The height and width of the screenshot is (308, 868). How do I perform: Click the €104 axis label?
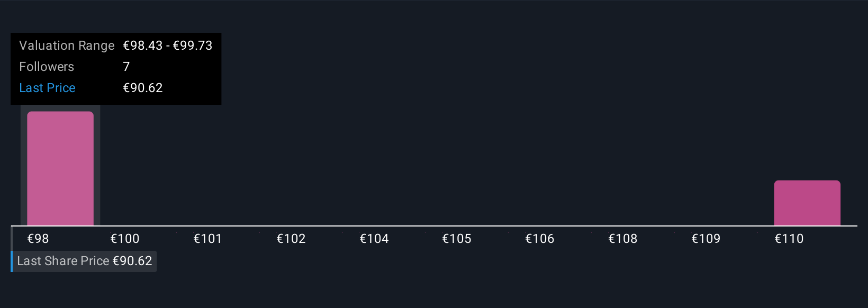374,239
